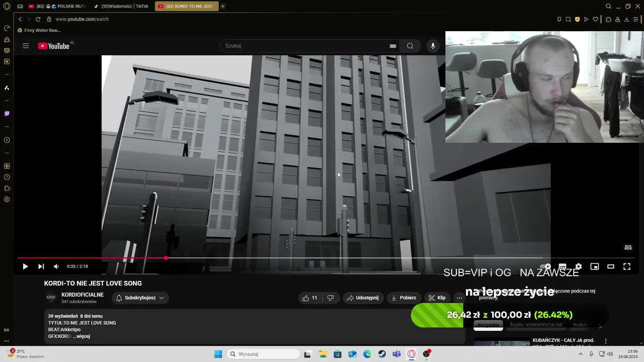Open a new browser tab
644x362 pixels.
[223, 6]
